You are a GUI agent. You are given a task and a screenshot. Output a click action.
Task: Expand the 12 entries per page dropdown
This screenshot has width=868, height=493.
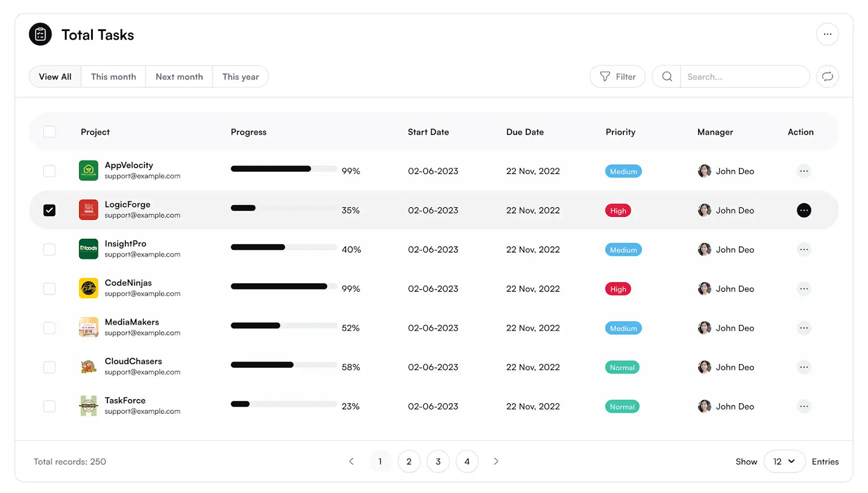tap(783, 462)
